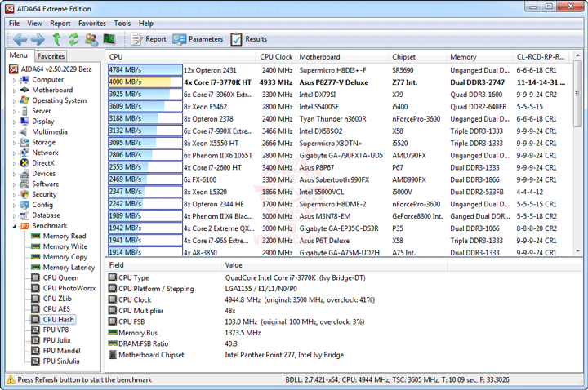The height and width of the screenshot is (390, 588).
Task: Select the CPU Queen benchmark icon
Action: pyautogui.click(x=36, y=277)
